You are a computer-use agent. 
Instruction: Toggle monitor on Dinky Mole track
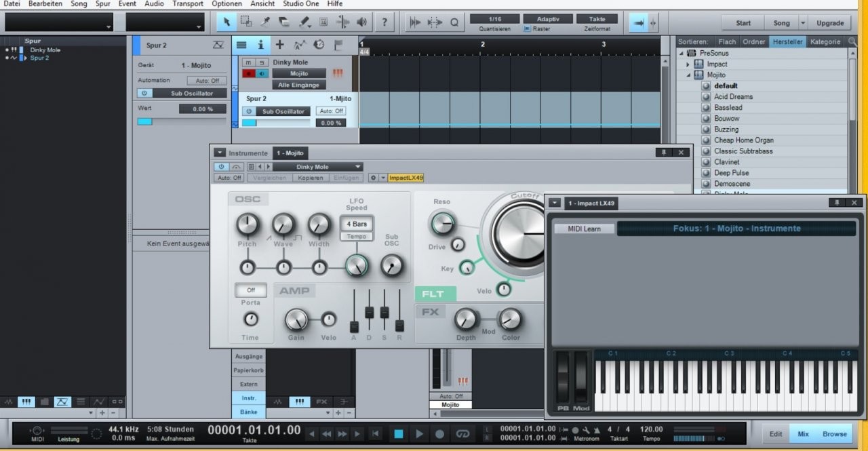click(x=261, y=73)
